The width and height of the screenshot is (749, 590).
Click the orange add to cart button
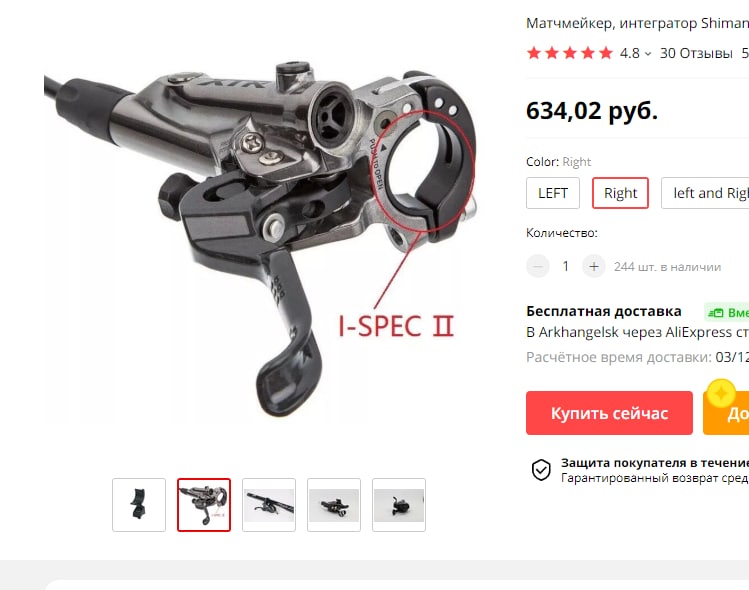click(726, 413)
